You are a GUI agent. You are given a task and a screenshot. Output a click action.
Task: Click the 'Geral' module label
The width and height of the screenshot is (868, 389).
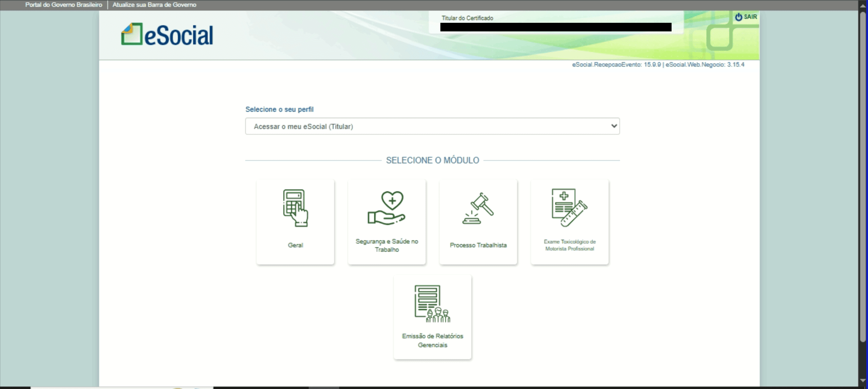(295, 245)
